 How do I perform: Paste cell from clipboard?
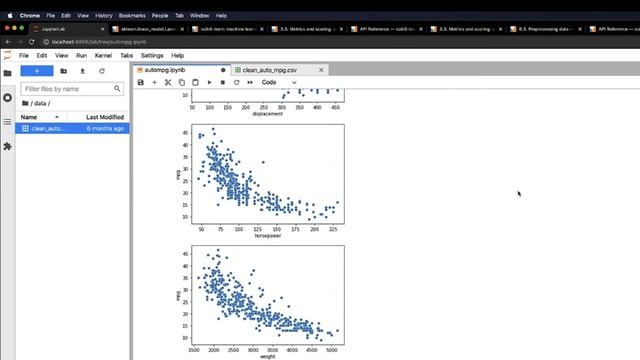tap(196, 82)
